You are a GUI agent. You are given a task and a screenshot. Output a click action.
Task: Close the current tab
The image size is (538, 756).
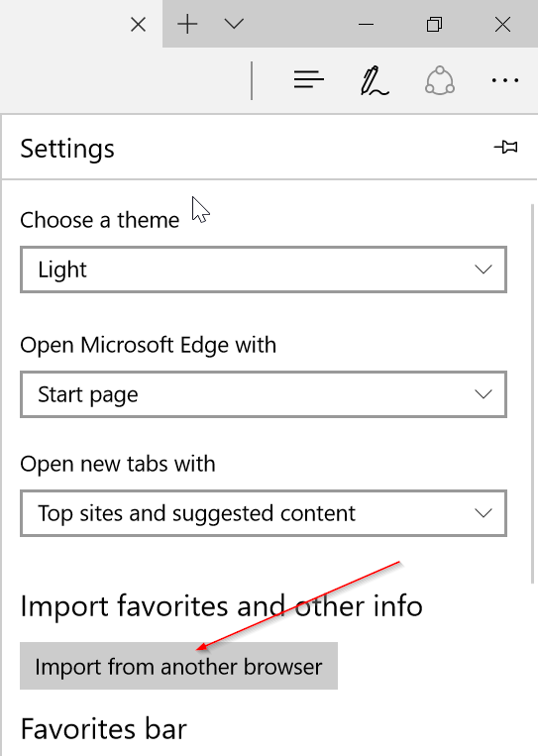click(138, 24)
